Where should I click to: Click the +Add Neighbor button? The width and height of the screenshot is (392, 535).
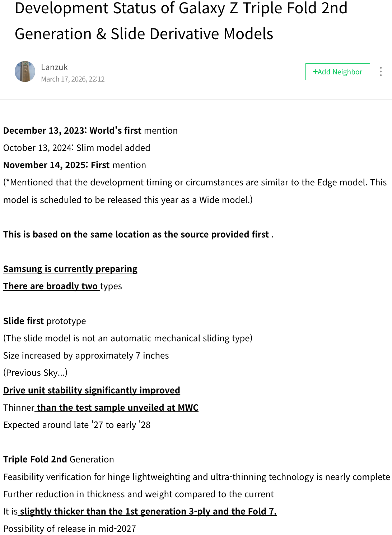[337, 72]
